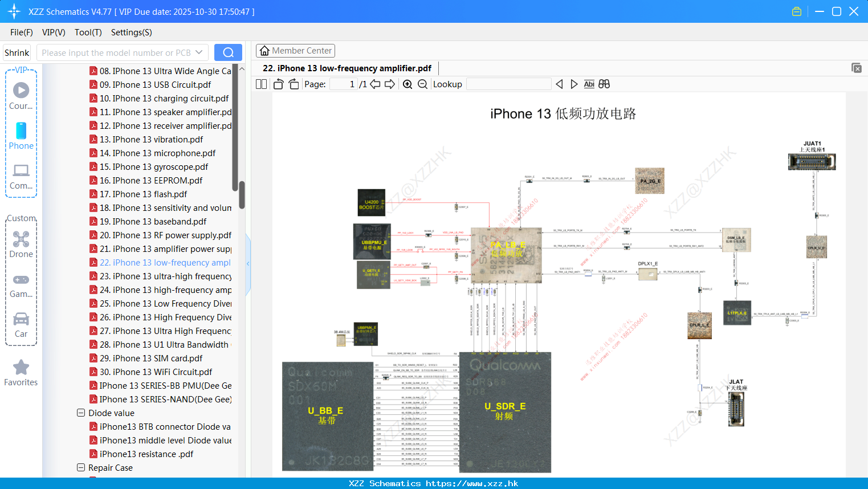
Task: Click the file tree scrollbar thumb
Action: tap(242, 195)
